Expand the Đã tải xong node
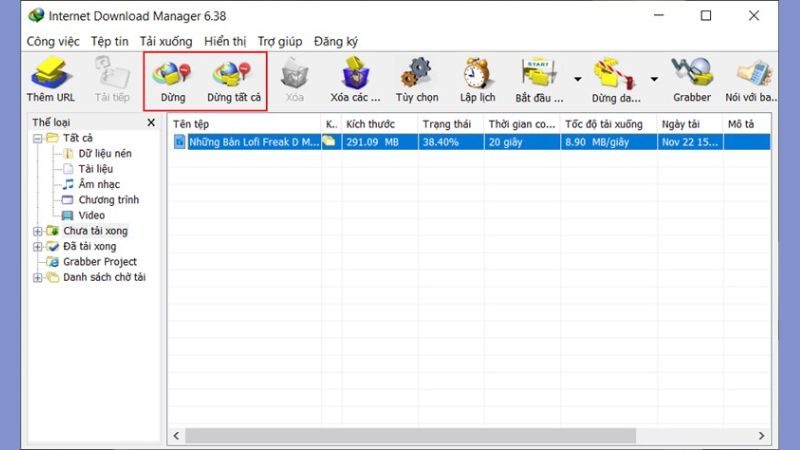Viewport: 800px width, 450px height. (37, 246)
